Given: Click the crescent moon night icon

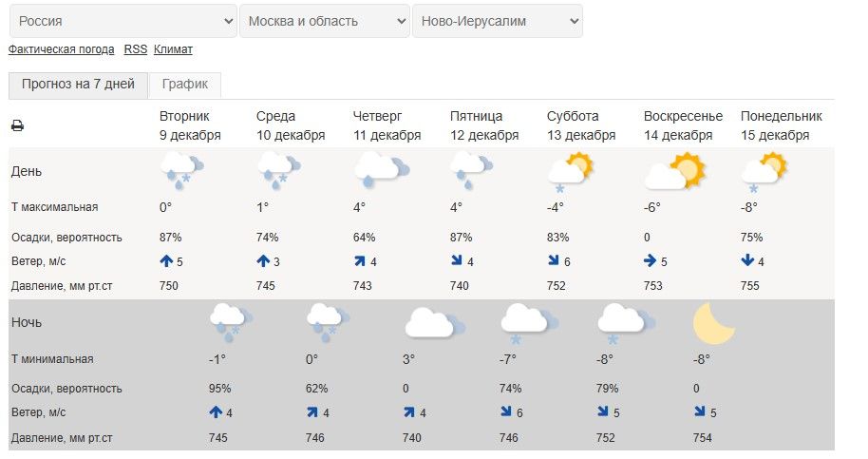Looking at the screenshot, I should pos(714,322).
